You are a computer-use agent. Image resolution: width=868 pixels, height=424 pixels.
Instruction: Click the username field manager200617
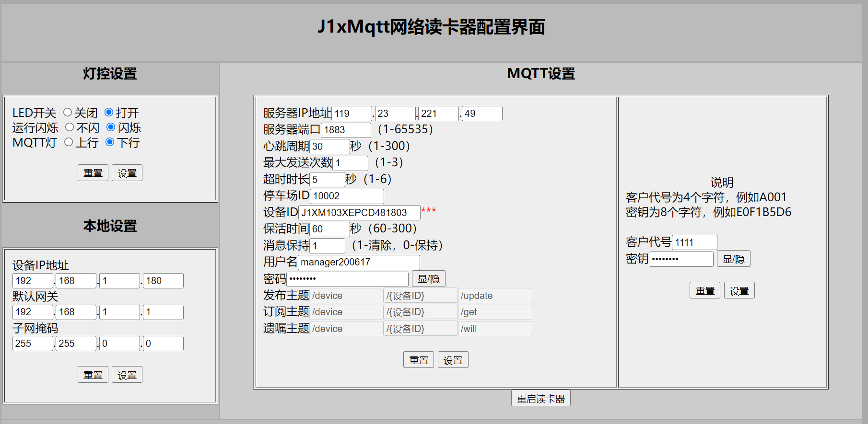tap(358, 262)
